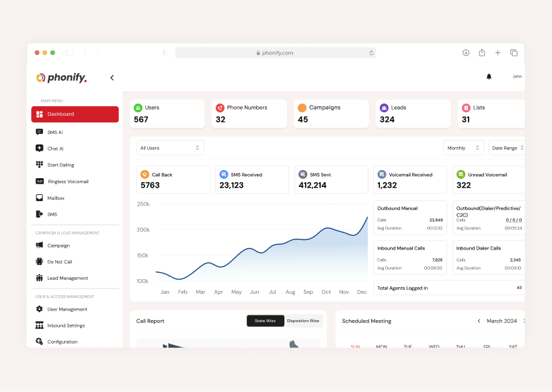The width and height of the screenshot is (552, 392).
Task: Click the Voicemail Received icon
Action: (x=383, y=174)
